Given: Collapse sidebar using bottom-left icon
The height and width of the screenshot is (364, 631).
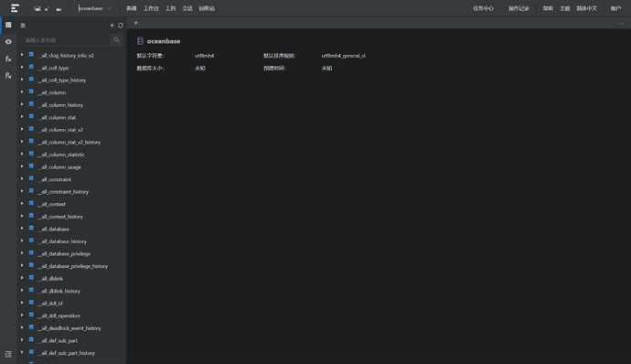Looking at the screenshot, I should click(8, 354).
